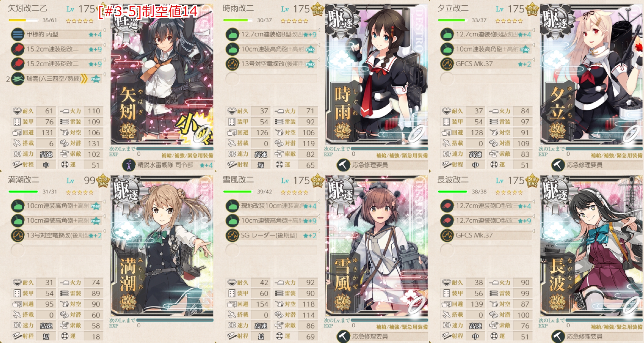
Task: Click Yahagi's Kouhyouteki torpedo equipment icon
Action: click(18, 34)
